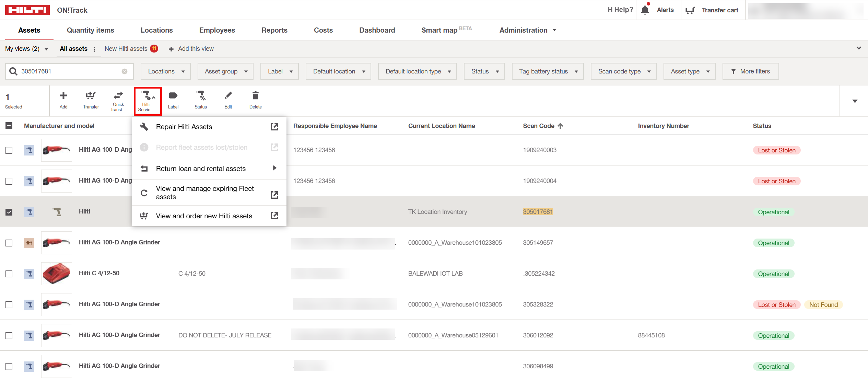Switch to the Locations tab
The height and width of the screenshot is (381, 868).
(x=156, y=30)
